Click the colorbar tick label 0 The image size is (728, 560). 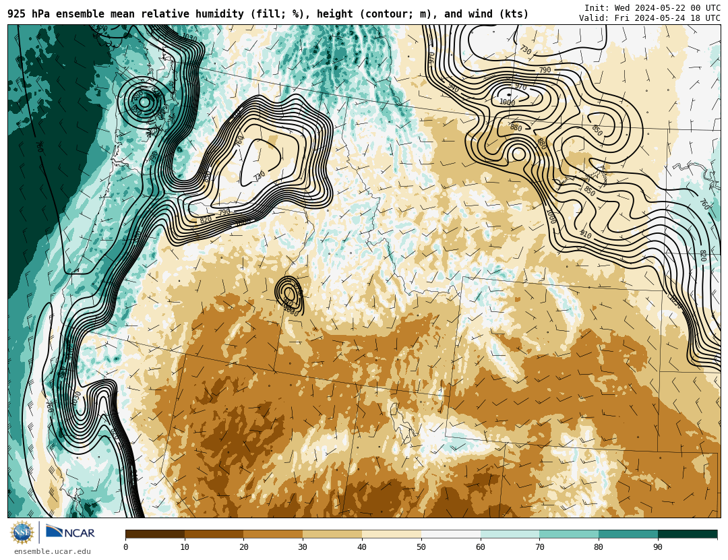126,547
